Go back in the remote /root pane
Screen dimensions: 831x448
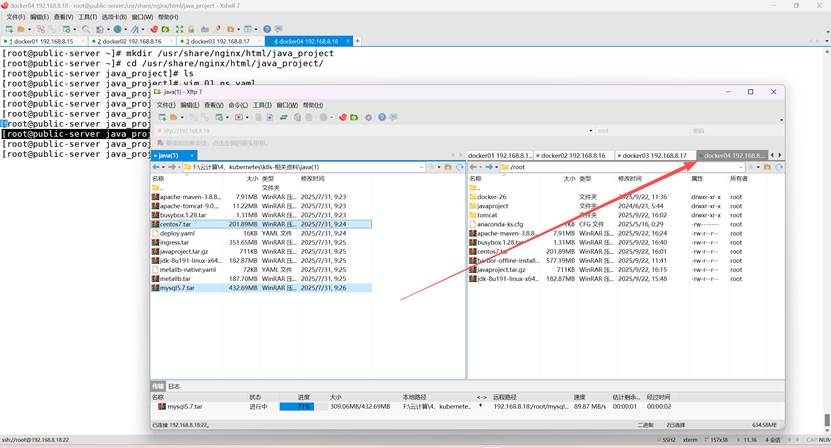[x=473, y=167]
